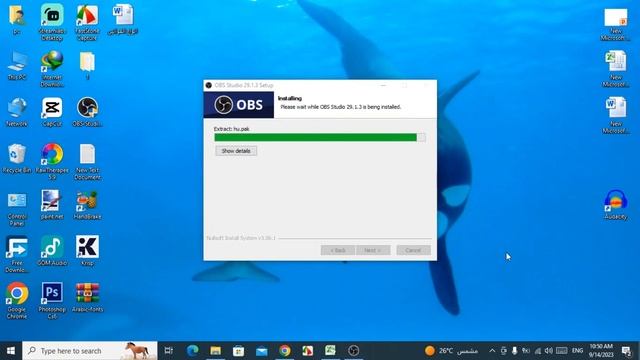Viewport: 640px width, 360px height.
Task: Select the New Microsoft Excel file icon
Action: coord(616,69)
